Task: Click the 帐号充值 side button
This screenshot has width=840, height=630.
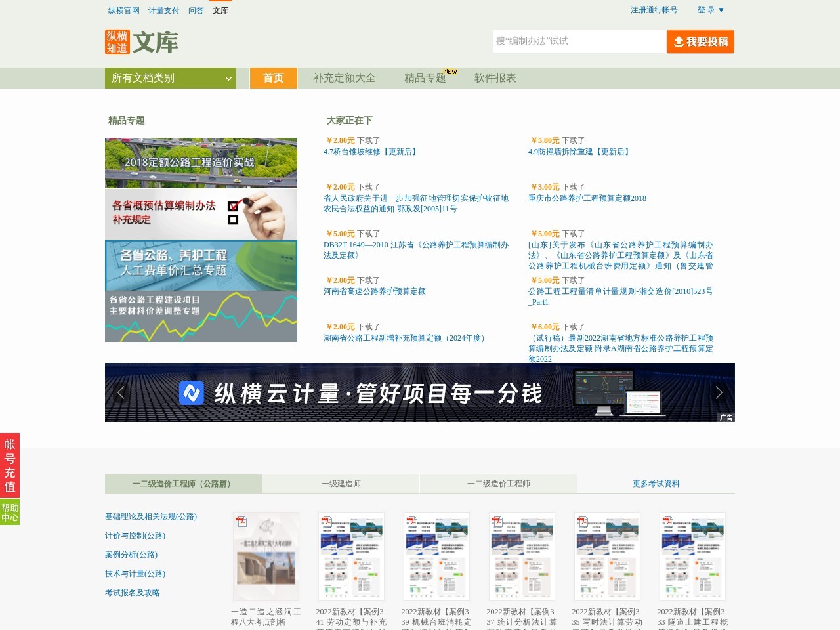Action: click(10, 465)
